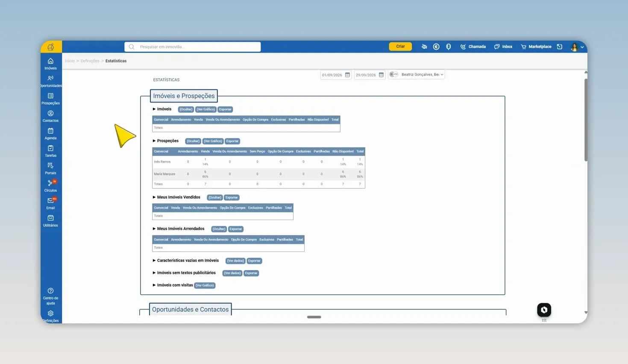Go to Definições breadcrumb
This screenshot has width=628, height=364.
pyautogui.click(x=90, y=61)
